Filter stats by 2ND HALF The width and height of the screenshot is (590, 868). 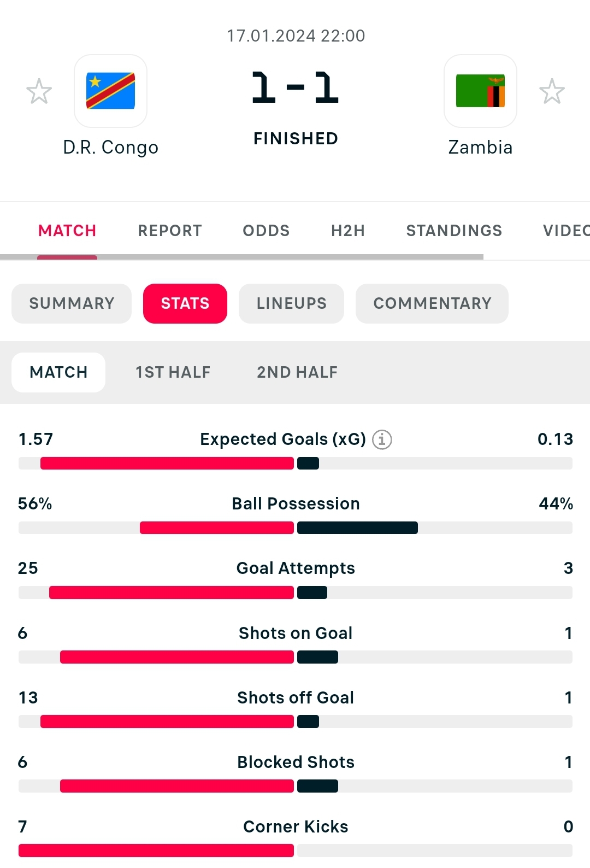[297, 372]
